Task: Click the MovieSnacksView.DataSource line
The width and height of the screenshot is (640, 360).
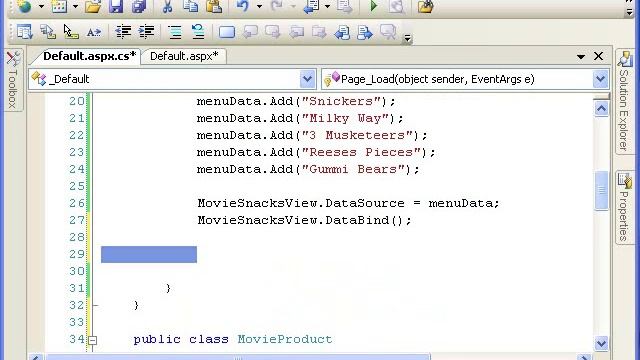Action: pyautogui.click(x=348, y=203)
